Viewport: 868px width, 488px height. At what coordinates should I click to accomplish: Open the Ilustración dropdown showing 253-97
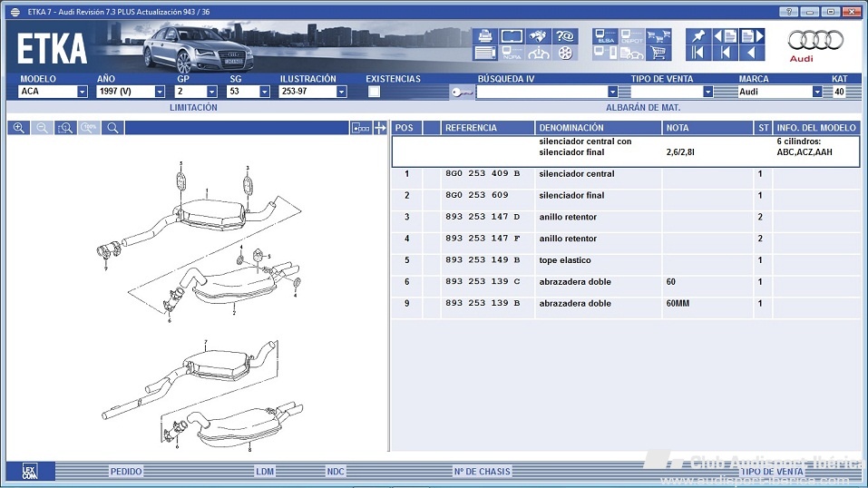[x=342, y=92]
